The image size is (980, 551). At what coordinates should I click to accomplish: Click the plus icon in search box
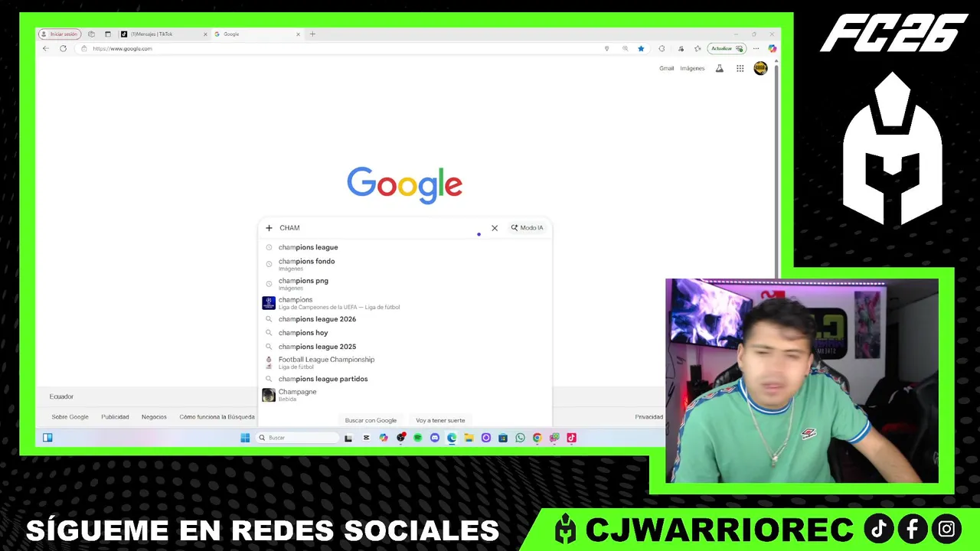pos(269,227)
